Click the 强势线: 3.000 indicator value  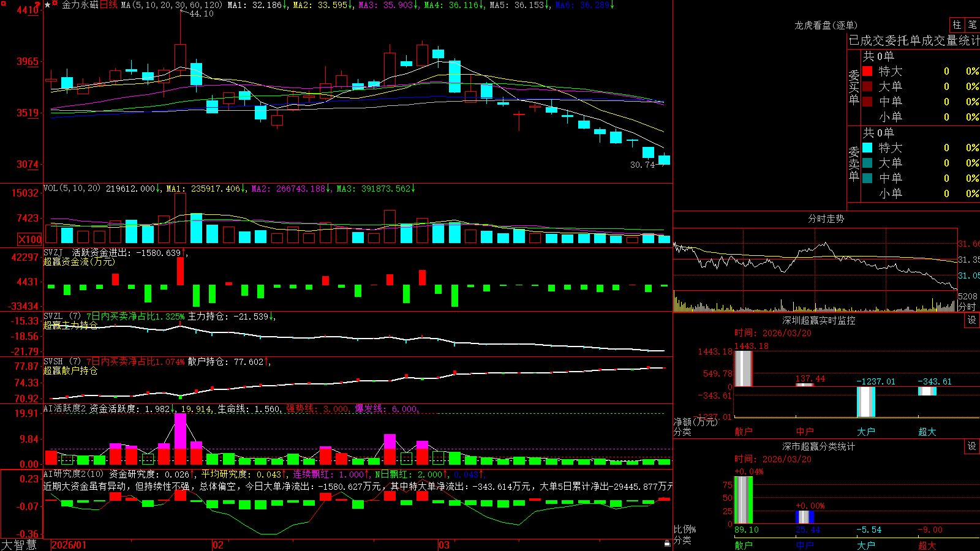[318, 409]
